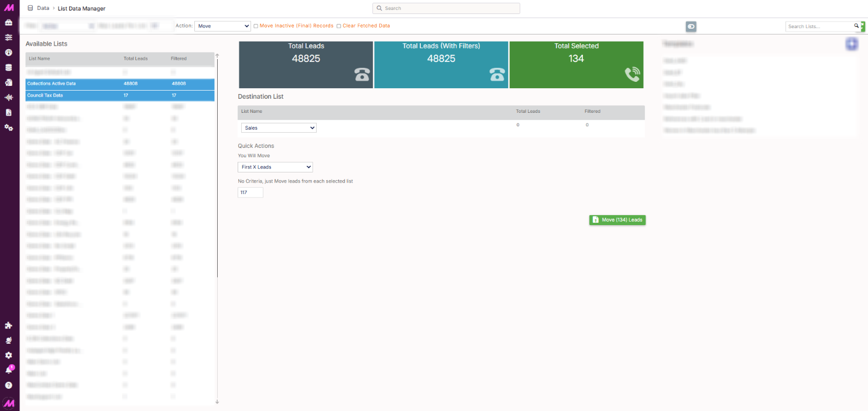This screenshot has height=411, width=868.
Task: Select the Council Tax Data list row
Action: 120,95
